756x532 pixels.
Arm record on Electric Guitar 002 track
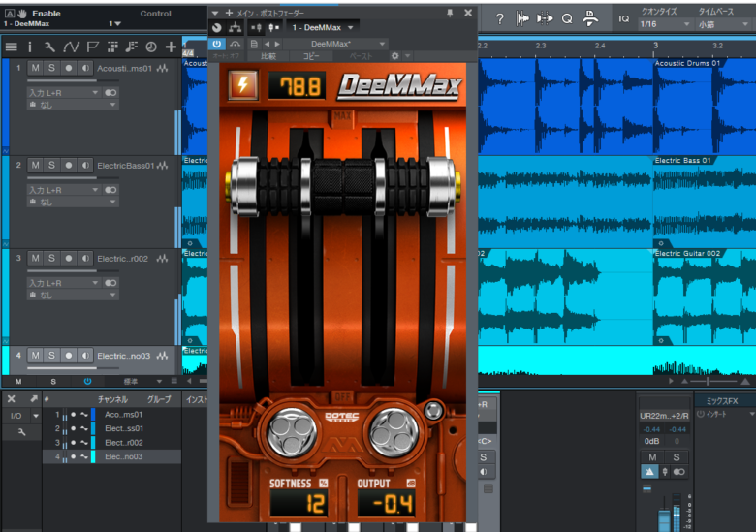pyautogui.click(x=69, y=259)
